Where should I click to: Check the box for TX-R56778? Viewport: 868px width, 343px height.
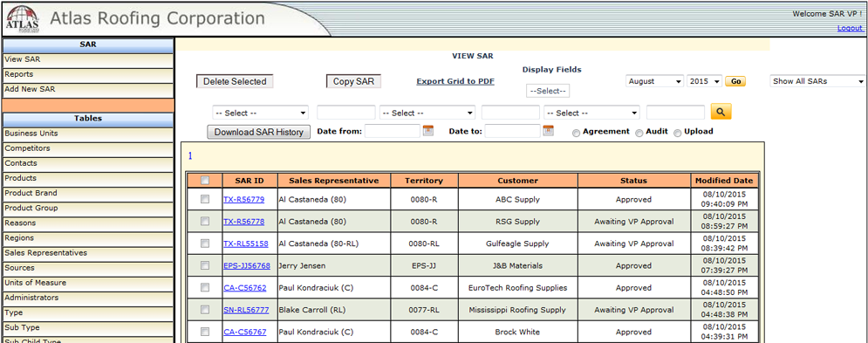point(205,221)
